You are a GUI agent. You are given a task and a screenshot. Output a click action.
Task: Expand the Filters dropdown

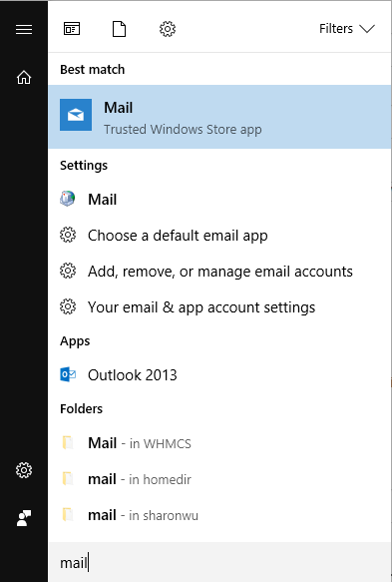347,29
